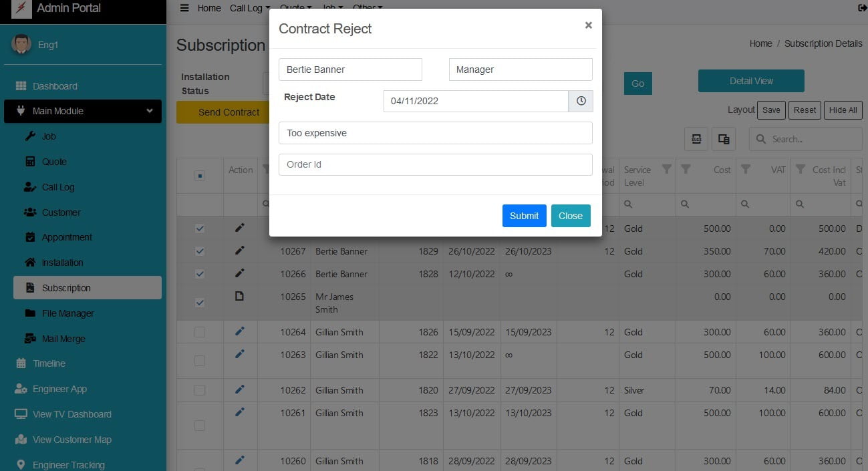Screen dimensions: 868x471
Task: Toggle the select-all checkbox in table header
Action: (x=200, y=176)
